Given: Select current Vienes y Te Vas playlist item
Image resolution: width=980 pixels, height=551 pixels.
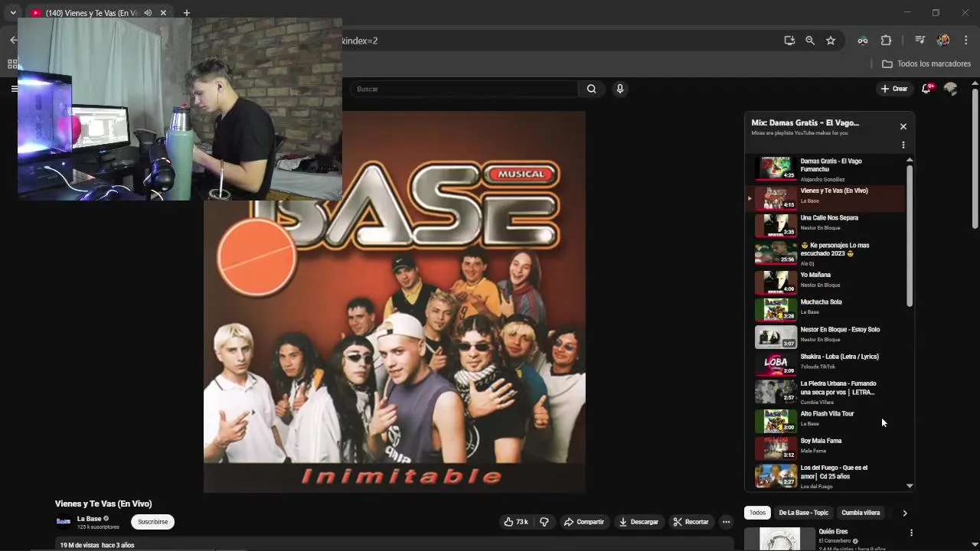Looking at the screenshot, I should click(x=826, y=197).
